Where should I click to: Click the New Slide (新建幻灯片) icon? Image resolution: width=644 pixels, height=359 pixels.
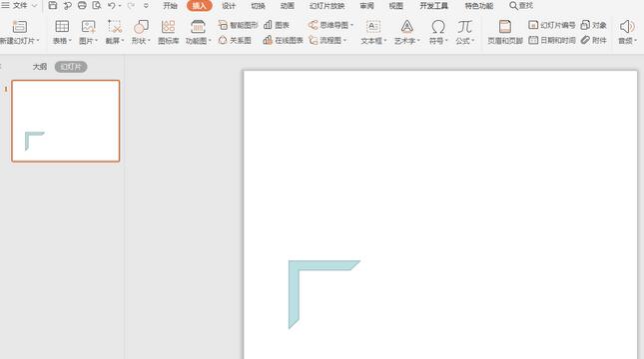click(x=20, y=27)
